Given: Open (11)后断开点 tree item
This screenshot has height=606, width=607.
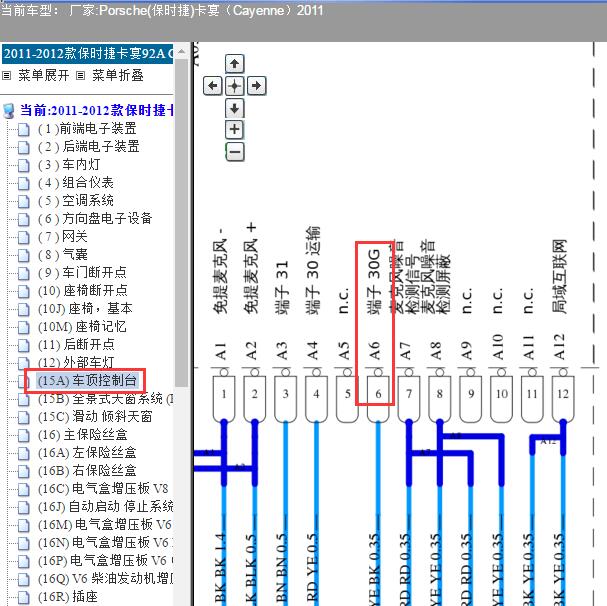Looking at the screenshot, I should (76, 345).
